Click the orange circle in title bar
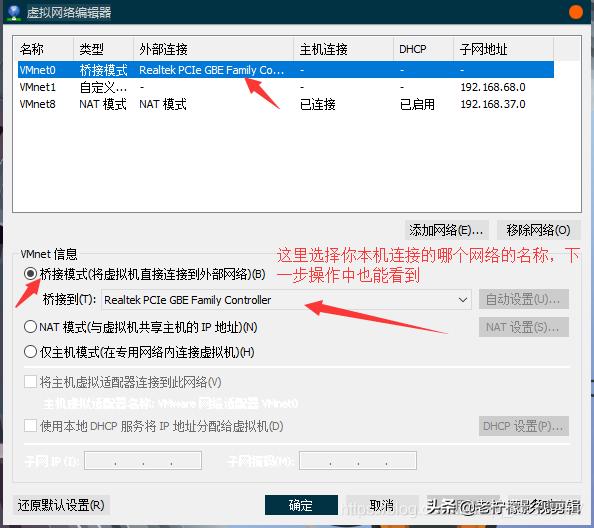The image size is (594, 528). tap(576, 12)
